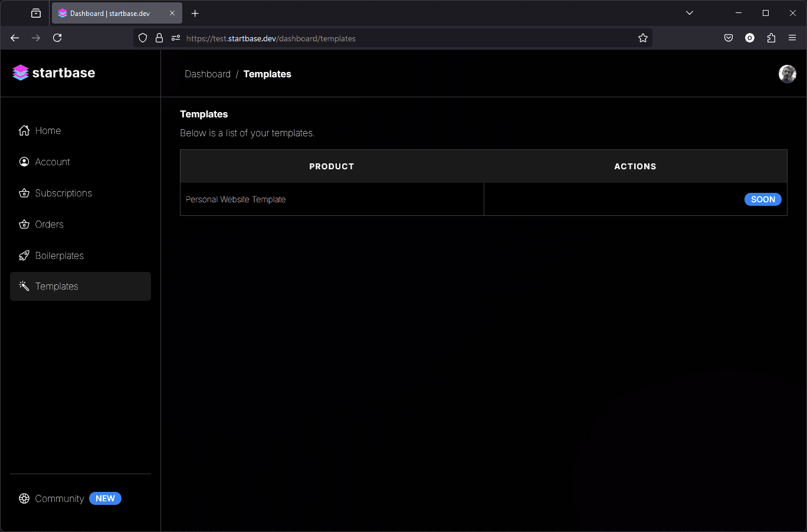This screenshot has width=807, height=532.
Task: Click the SOON badge button
Action: click(x=763, y=199)
